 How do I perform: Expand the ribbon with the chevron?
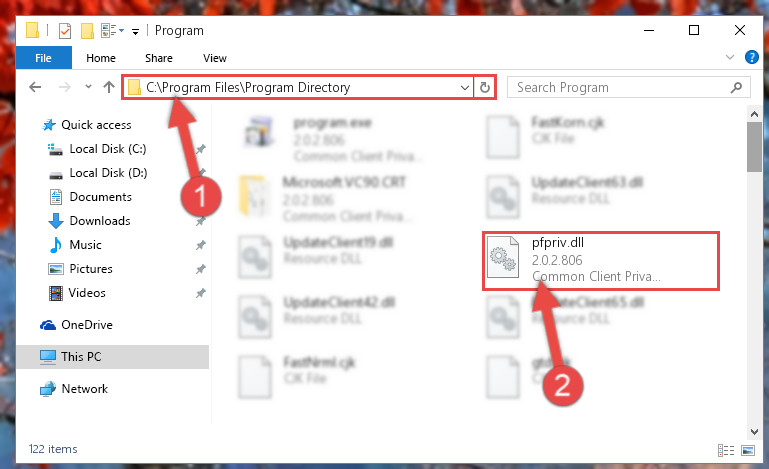tap(730, 57)
